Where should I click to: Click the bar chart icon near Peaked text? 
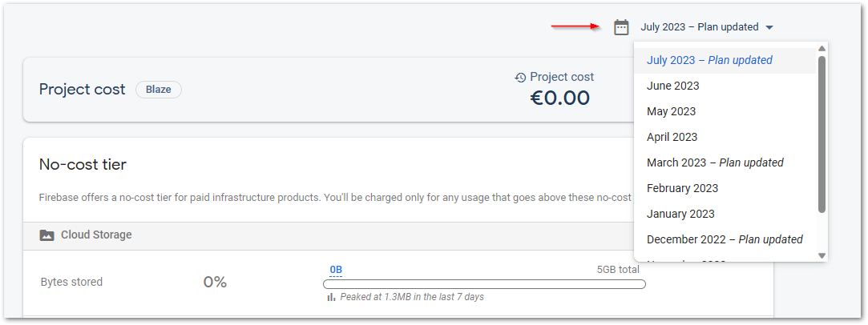(331, 297)
